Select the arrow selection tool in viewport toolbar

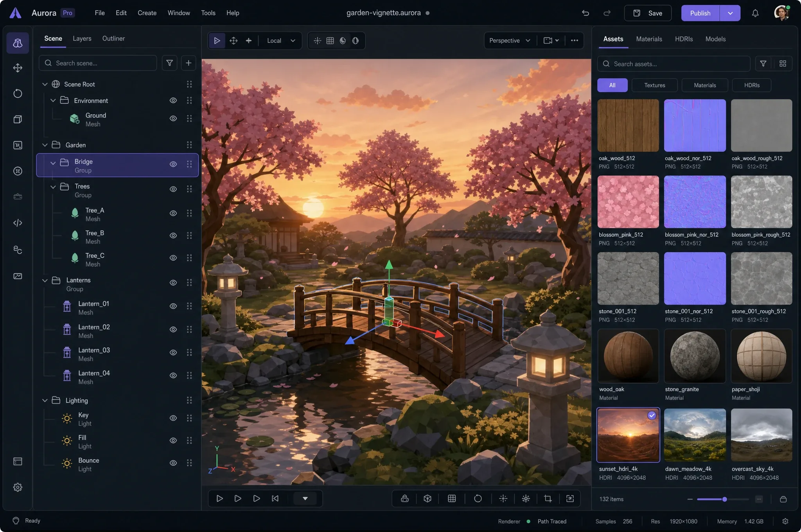(217, 41)
